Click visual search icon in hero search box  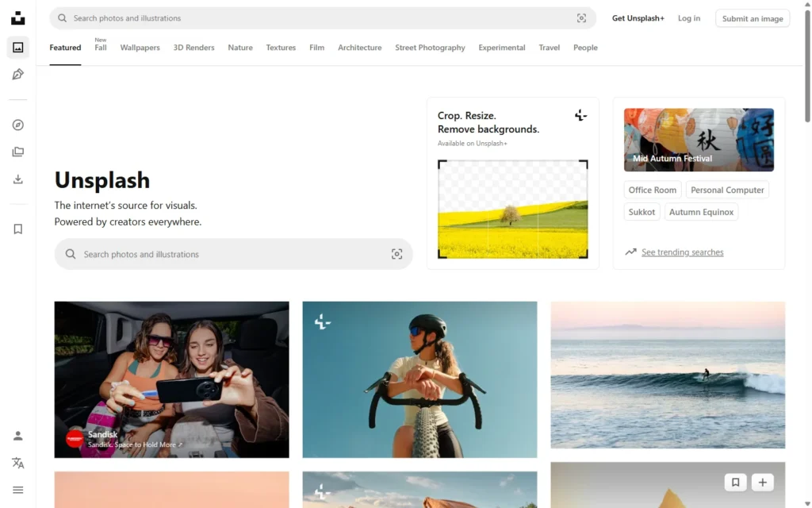396,254
